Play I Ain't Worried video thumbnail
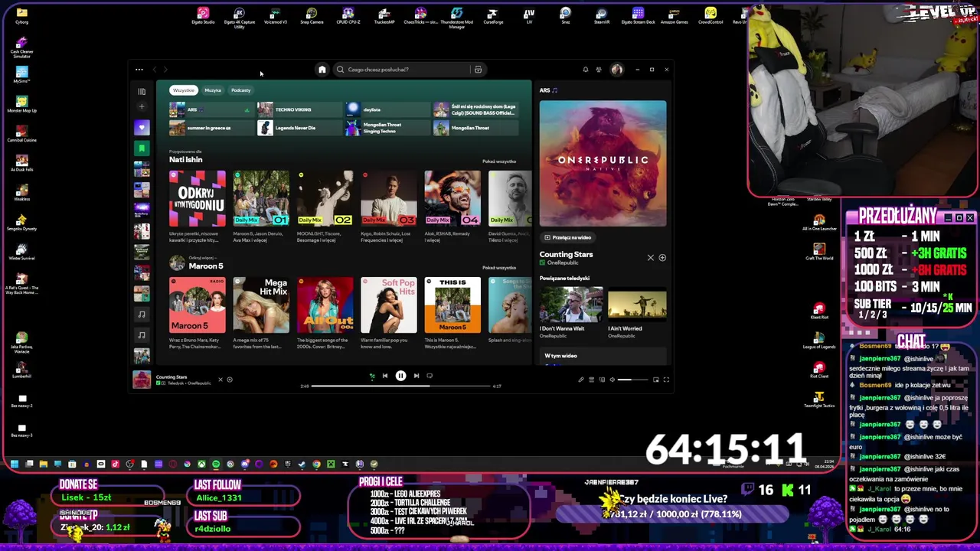 coord(637,304)
